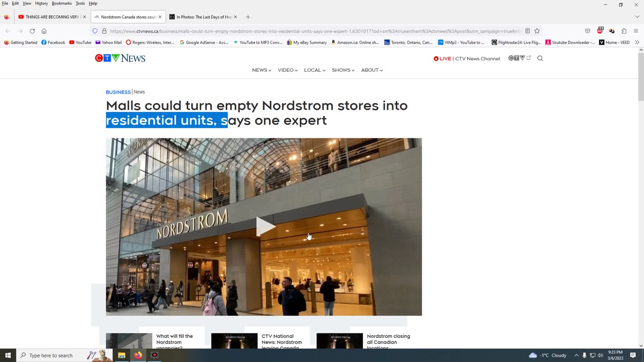
Task: Open Nordstrom closing all Canadian locations story
Action: point(388,342)
